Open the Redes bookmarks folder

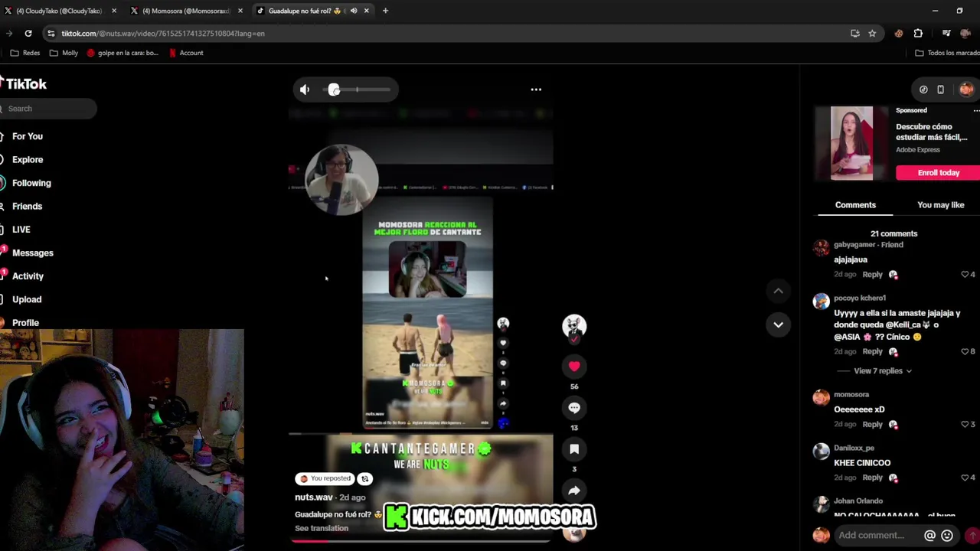click(25, 53)
